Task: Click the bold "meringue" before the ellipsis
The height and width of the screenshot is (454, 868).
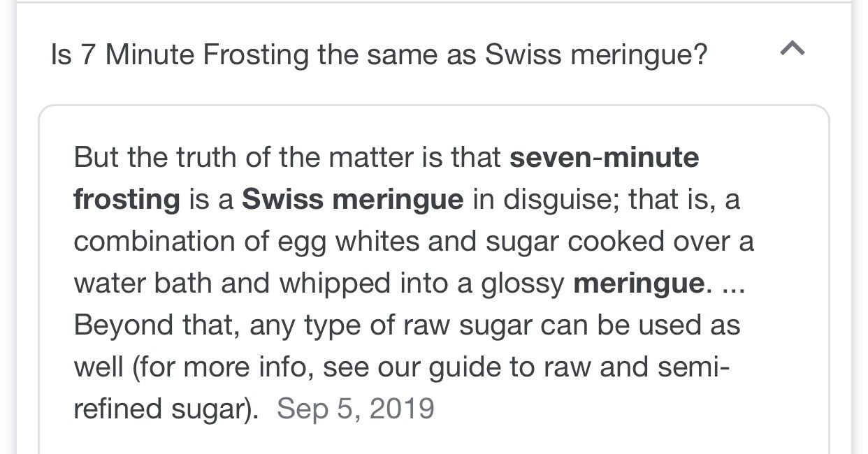Action: (x=638, y=283)
